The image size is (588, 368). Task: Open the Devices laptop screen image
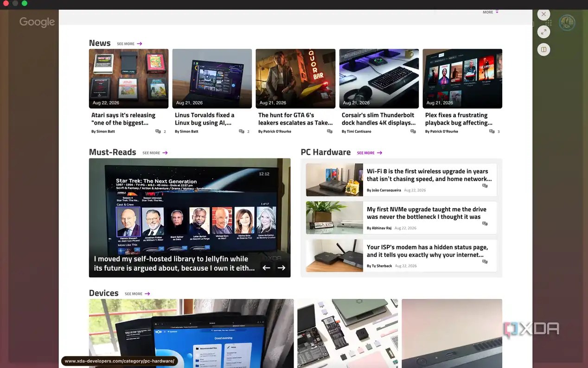pyautogui.click(x=191, y=333)
